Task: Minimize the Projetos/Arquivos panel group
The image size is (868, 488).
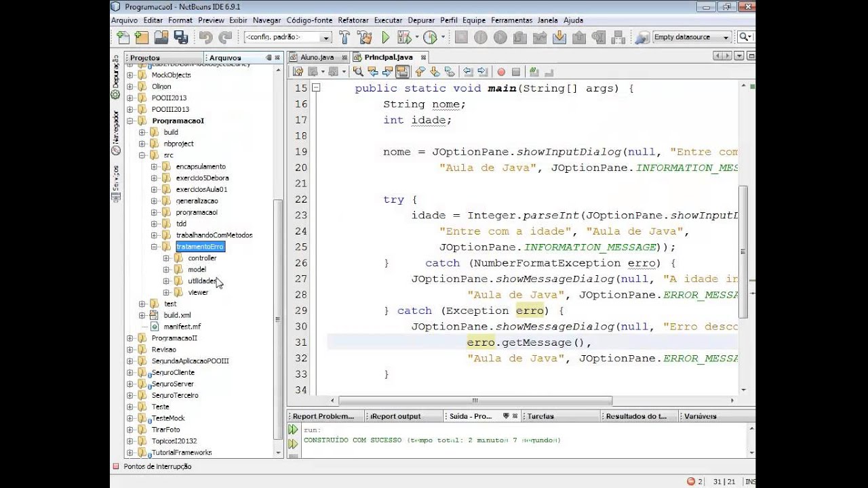Action: click(x=269, y=58)
